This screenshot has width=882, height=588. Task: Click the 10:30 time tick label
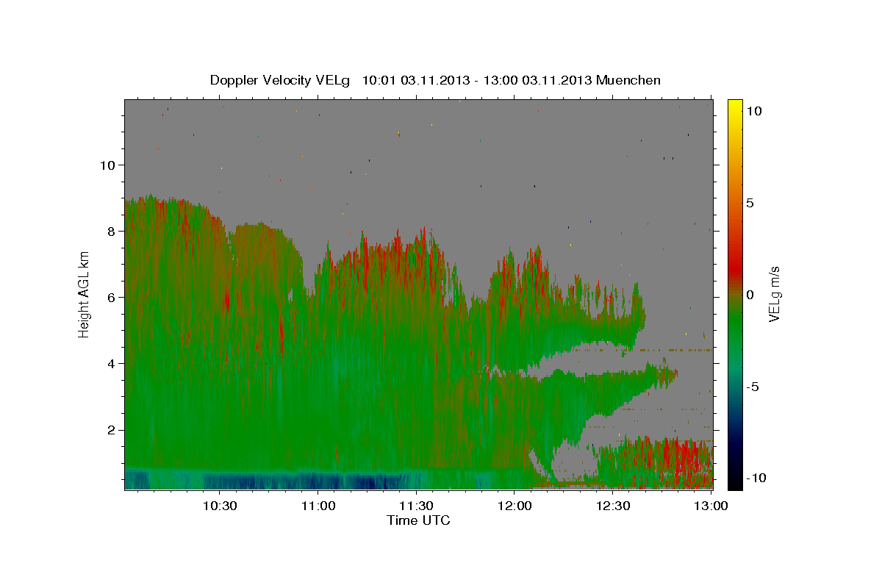coord(220,506)
